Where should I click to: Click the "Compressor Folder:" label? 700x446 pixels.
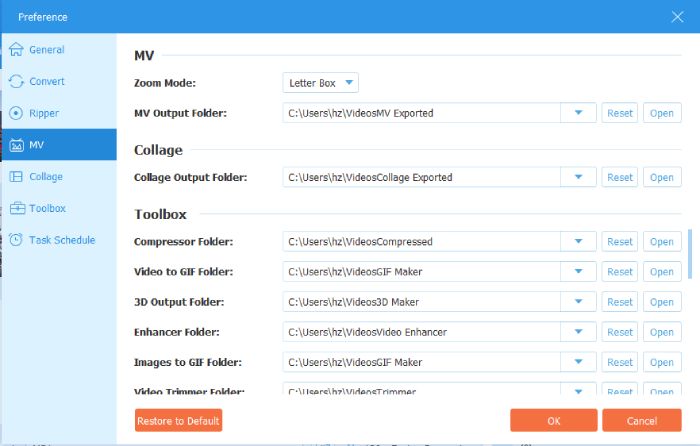point(183,242)
